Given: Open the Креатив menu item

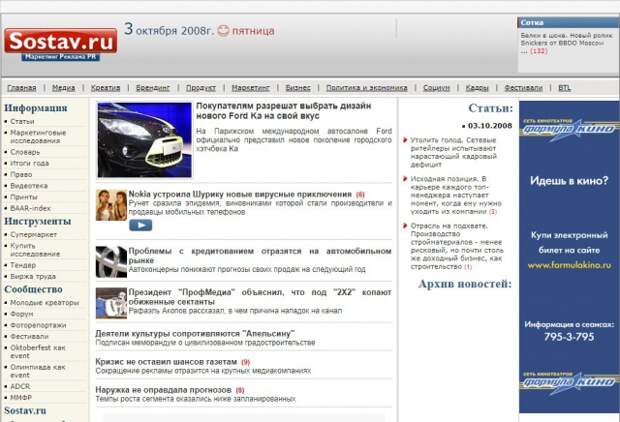Looking at the screenshot, I should (106, 88).
